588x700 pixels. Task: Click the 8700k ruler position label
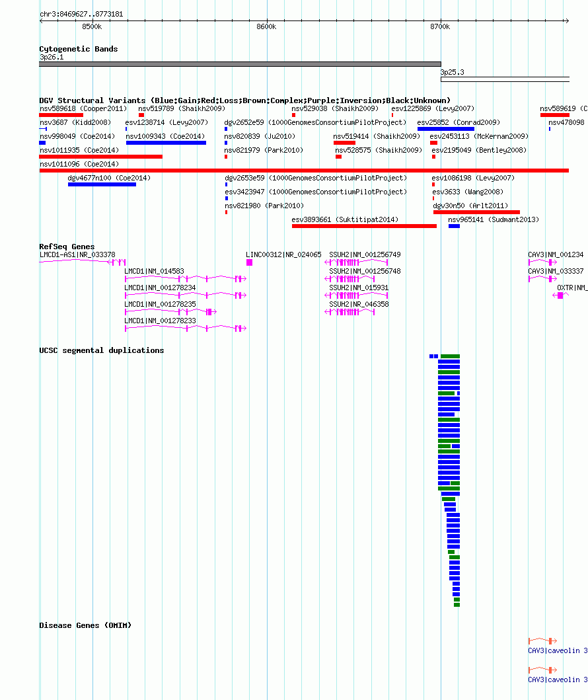[440, 27]
